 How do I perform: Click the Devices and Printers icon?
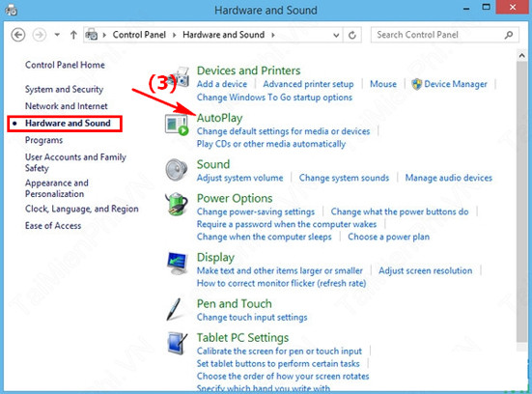point(178,77)
